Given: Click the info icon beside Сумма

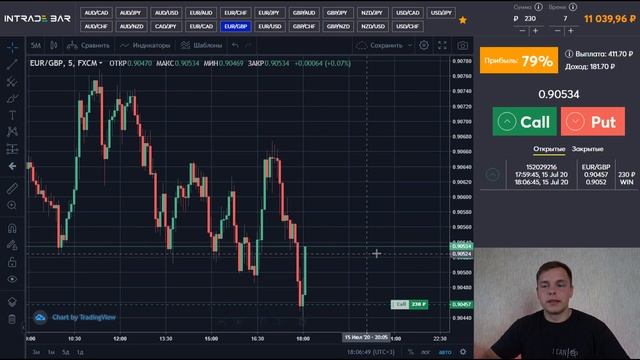Looking at the screenshot, I should click(538, 7).
